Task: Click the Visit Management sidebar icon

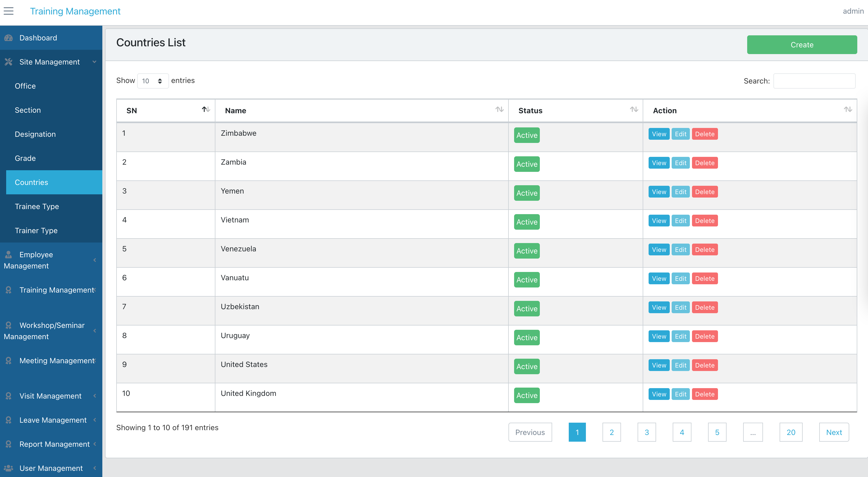Action: tap(8, 396)
